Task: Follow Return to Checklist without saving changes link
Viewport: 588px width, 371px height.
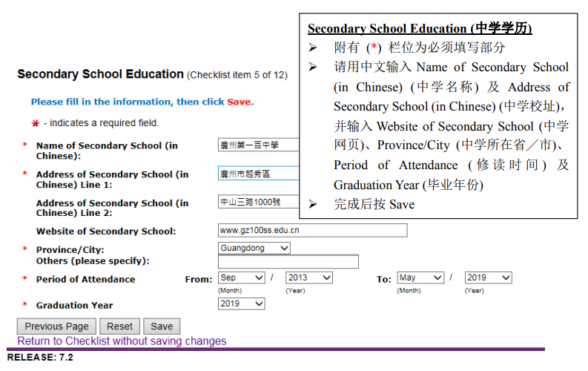Action: point(122,341)
